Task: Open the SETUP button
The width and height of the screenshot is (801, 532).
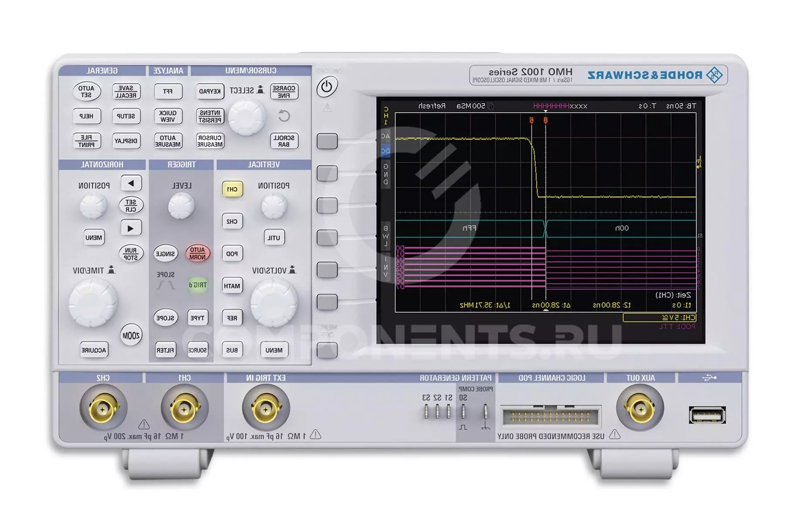Action: 126,116
